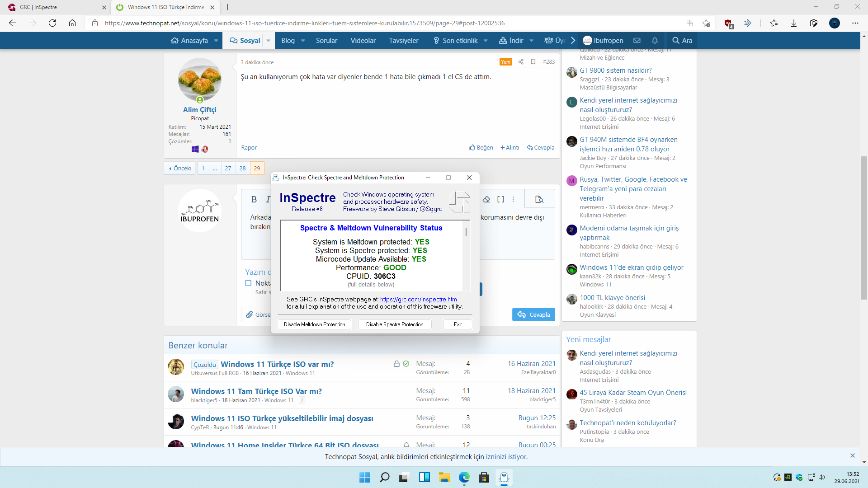Open the inbox envelope icon
The height and width of the screenshot is (488, 868).
pyautogui.click(x=637, y=41)
